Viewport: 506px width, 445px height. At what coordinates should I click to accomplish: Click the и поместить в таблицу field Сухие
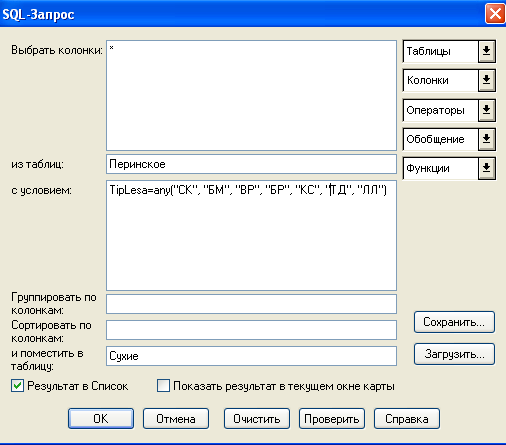[x=251, y=356]
